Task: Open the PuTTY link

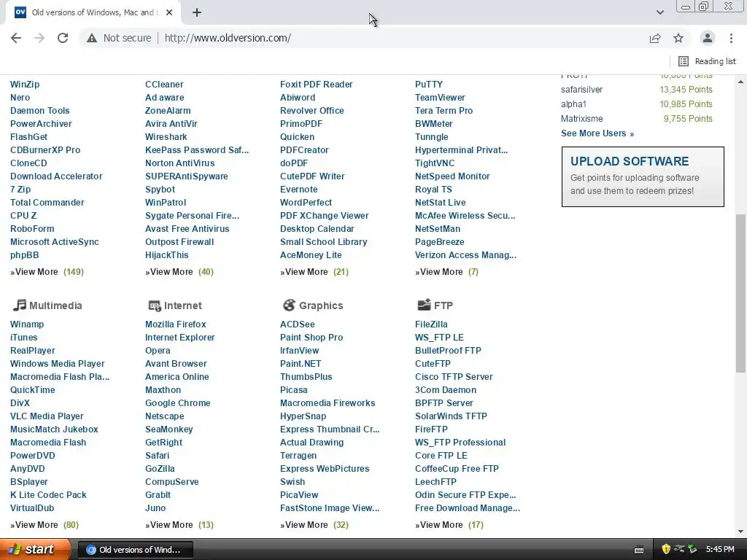Action: point(429,85)
